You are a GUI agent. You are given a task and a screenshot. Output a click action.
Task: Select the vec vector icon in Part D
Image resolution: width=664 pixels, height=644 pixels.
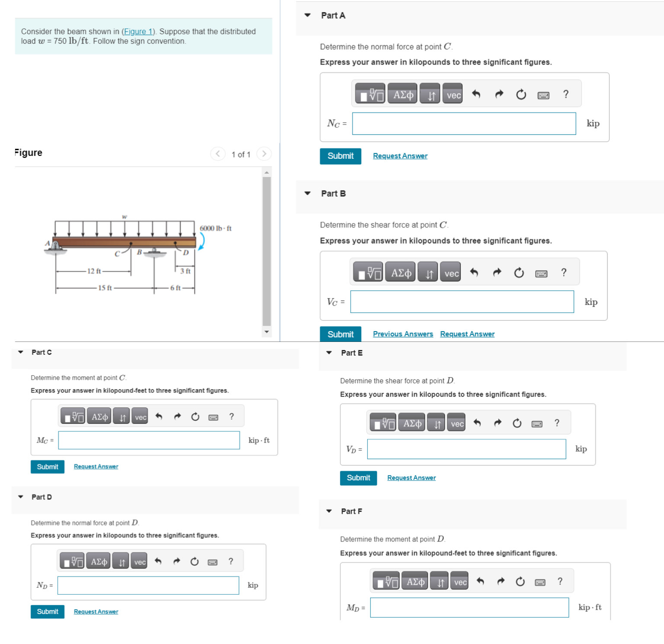pos(139,561)
